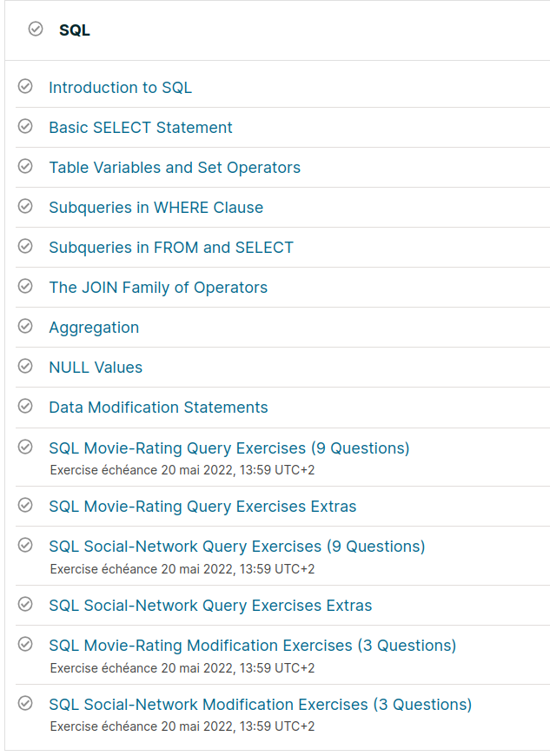Screen dimensions: 550x756
Task: Click the checkmark for The JOIN Family of Operators
Action: click(25, 286)
